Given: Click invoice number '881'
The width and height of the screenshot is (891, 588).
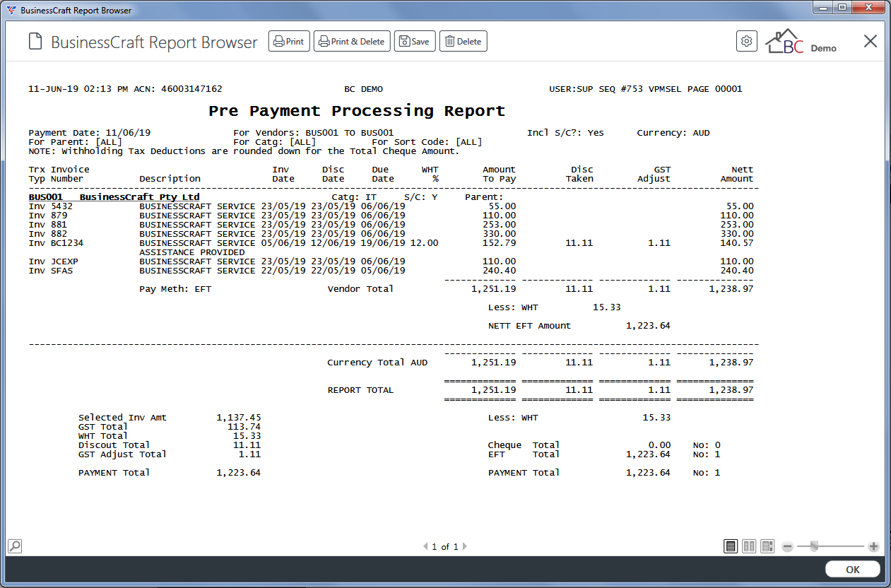Looking at the screenshot, I should coord(59,225).
